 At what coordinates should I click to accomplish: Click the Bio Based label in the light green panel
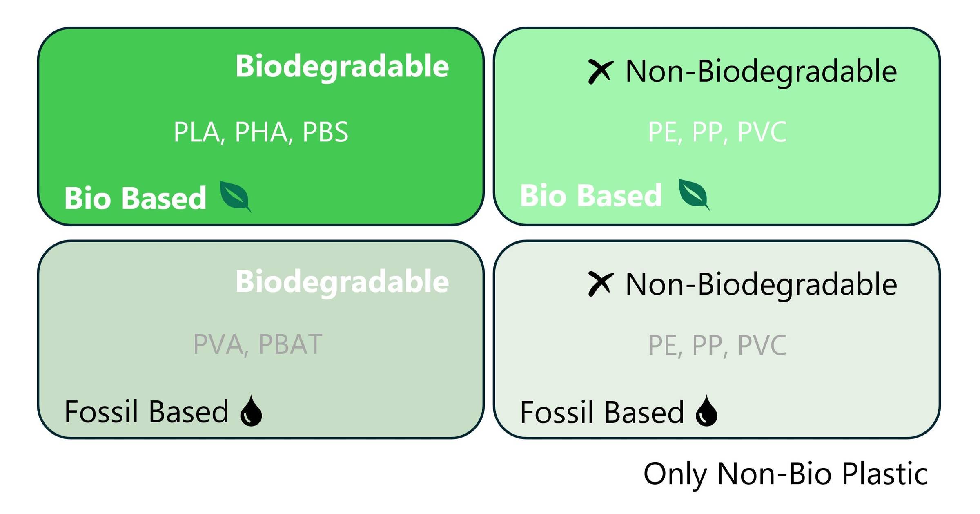pyautogui.click(x=591, y=195)
